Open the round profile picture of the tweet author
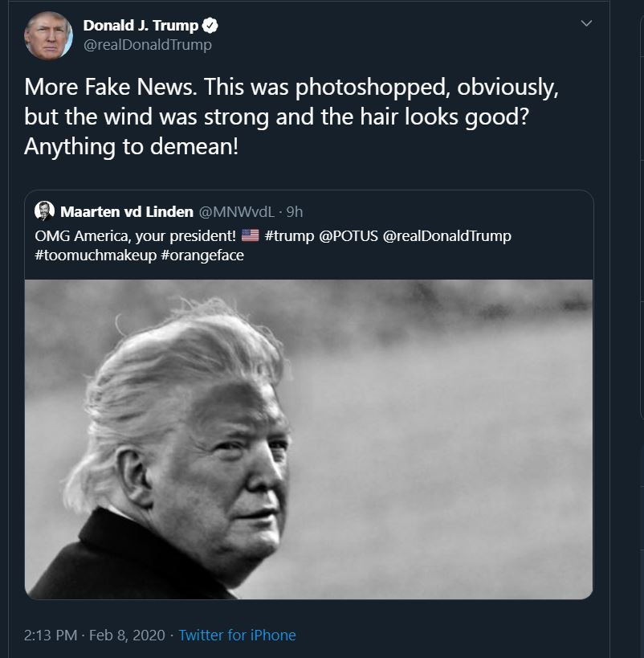644x658 pixels. [48, 35]
